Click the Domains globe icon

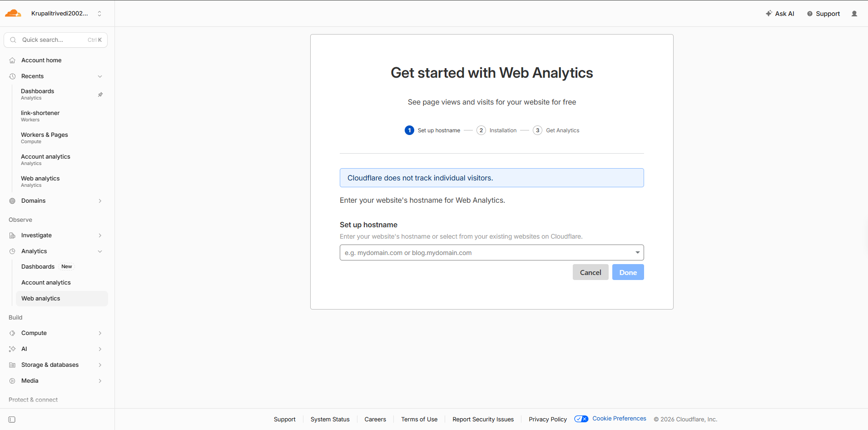point(12,201)
